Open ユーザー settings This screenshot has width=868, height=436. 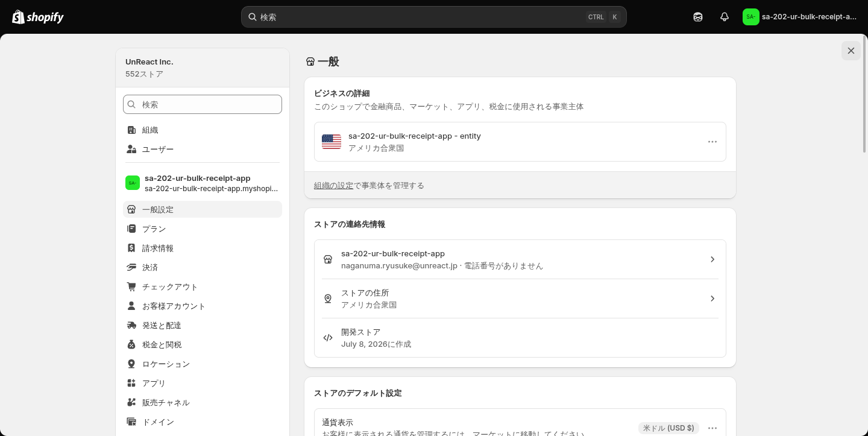click(x=203, y=149)
